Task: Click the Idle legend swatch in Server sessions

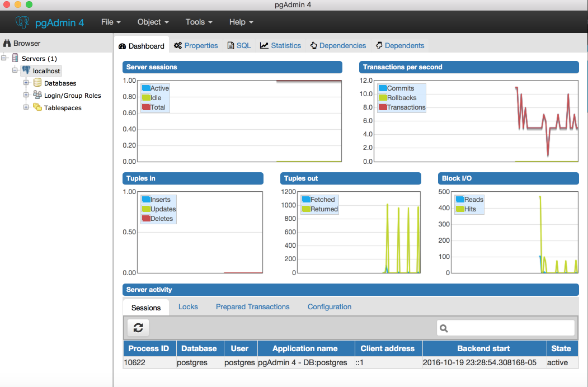Action: point(146,97)
